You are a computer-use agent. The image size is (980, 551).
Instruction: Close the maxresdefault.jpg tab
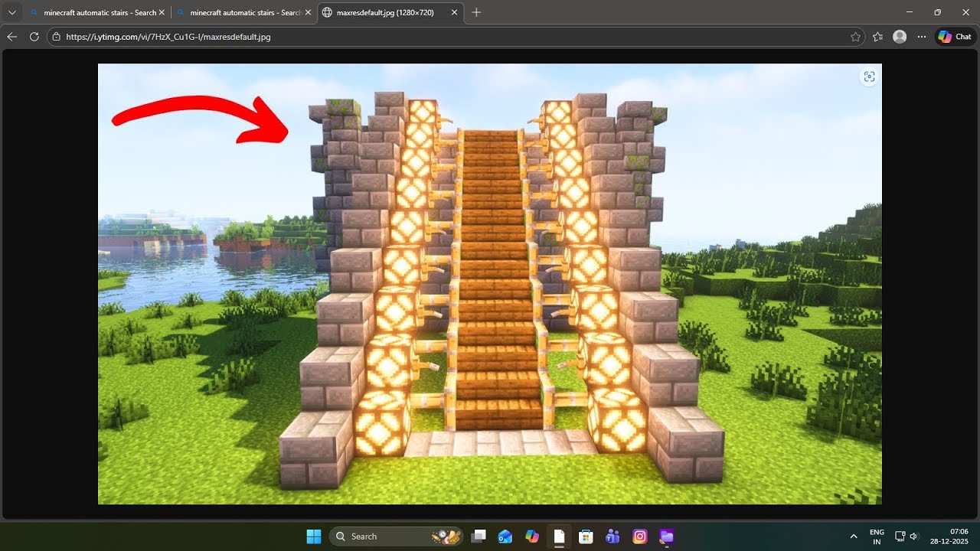click(454, 12)
